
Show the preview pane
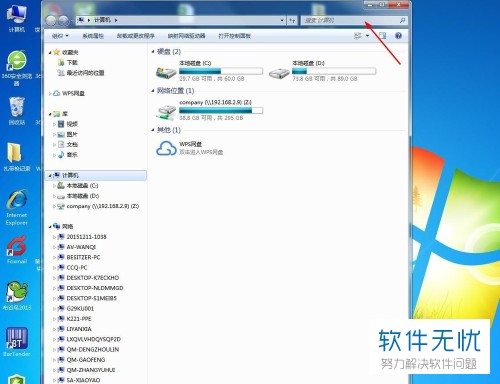coord(382,36)
